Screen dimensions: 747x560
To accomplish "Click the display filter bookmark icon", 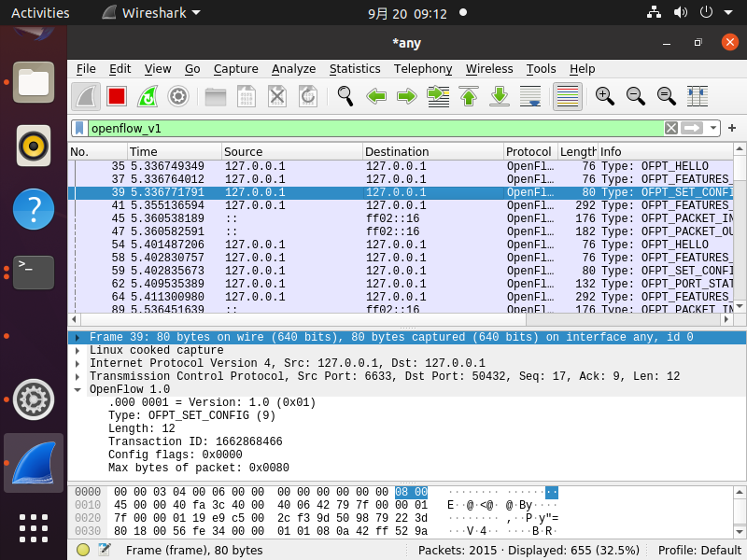I will click(79, 128).
